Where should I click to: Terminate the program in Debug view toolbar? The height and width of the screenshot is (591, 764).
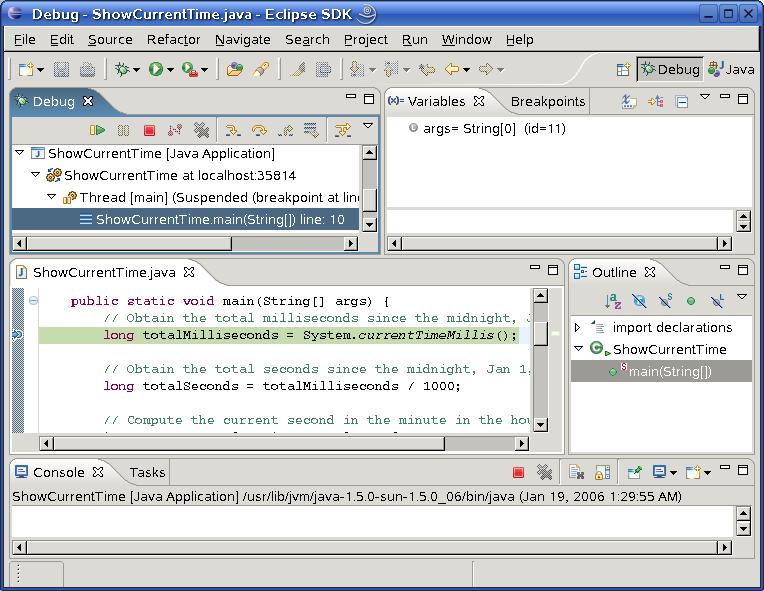pyautogui.click(x=150, y=130)
